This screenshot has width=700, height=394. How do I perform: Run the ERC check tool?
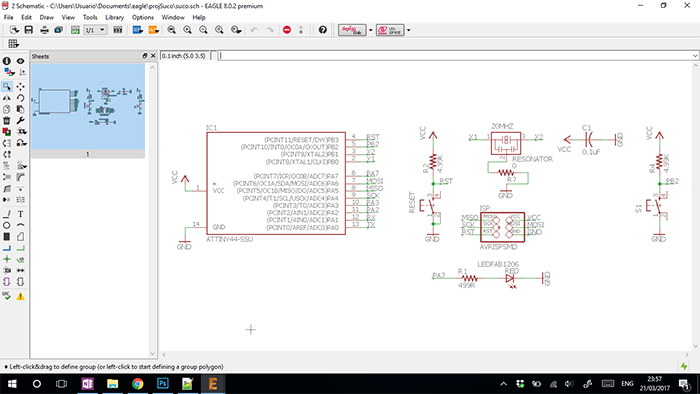tap(7, 296)
